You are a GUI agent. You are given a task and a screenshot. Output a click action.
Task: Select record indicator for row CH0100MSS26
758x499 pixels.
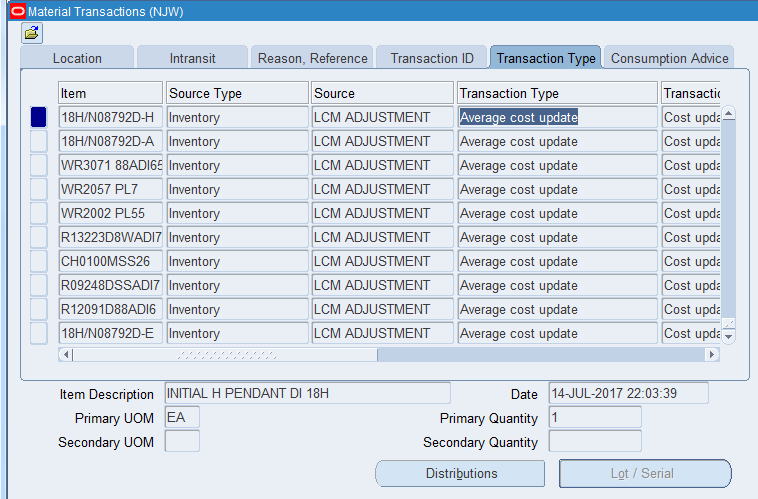[39, 261]
